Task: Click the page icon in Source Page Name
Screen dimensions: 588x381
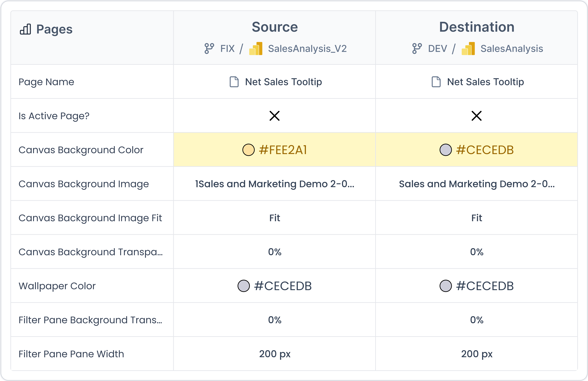Action: coord(234,82)
